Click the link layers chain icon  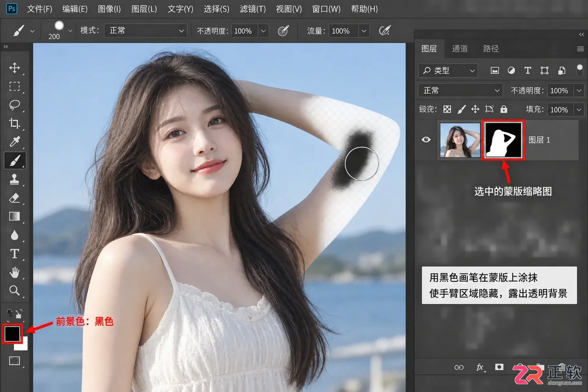coord(459,367)
